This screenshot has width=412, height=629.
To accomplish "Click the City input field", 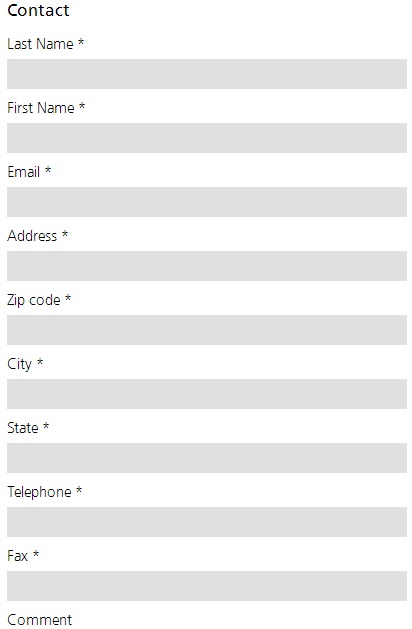I will (207, 394).
